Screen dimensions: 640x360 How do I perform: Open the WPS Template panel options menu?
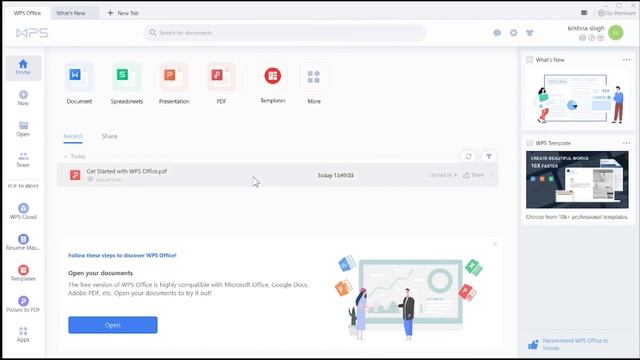tap(627, 143)
